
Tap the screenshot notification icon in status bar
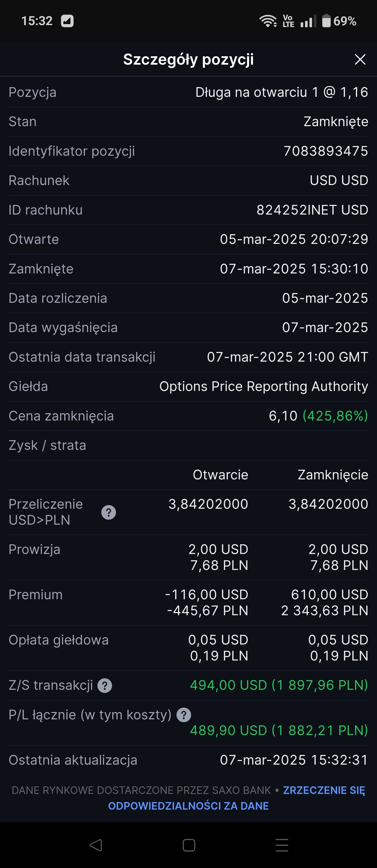pyautogui.click(x=67, y=21)
